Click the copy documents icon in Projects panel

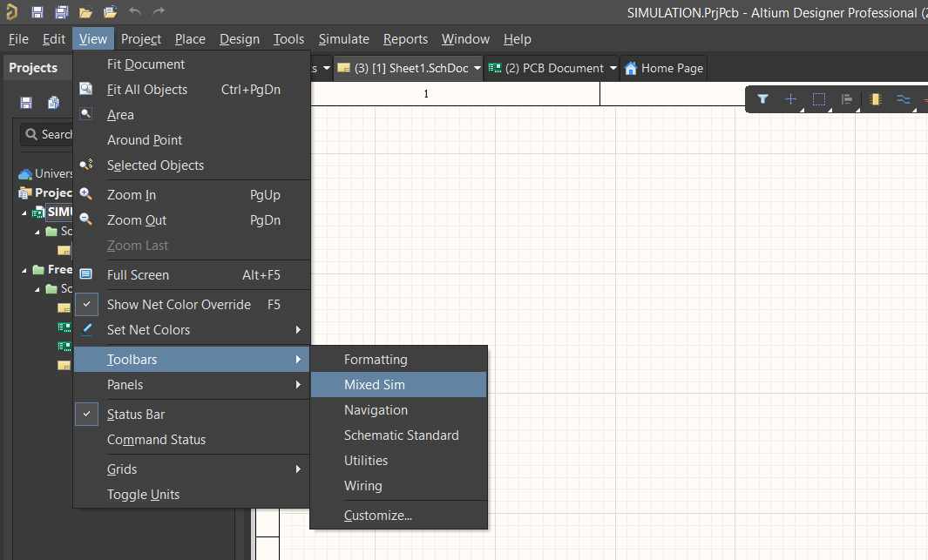[x=53, y=103]
